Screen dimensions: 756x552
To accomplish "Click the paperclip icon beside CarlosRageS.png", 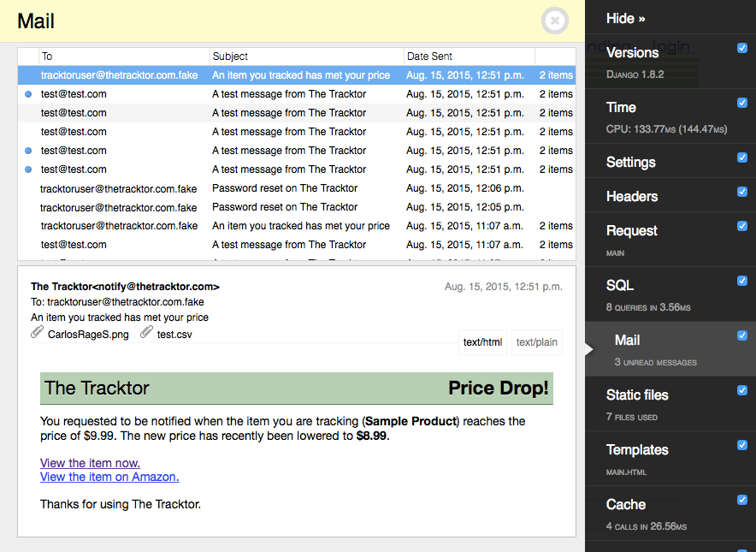I will pyautogui.click(x=37, y=332).
